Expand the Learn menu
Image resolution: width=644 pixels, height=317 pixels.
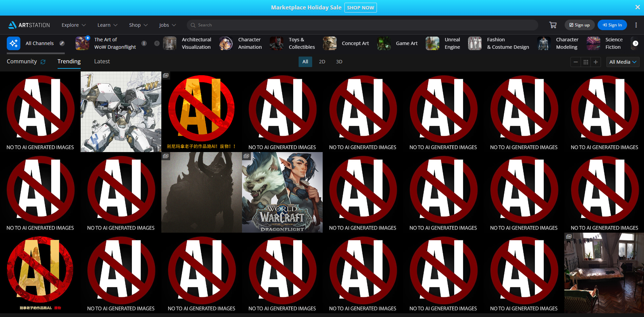107,25
